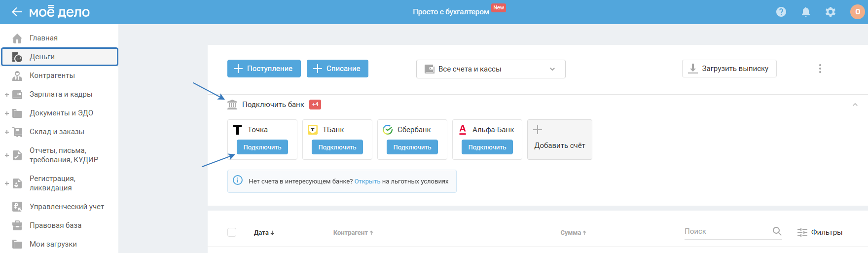Screen dimensions: 868x253
Task: Click the 'Поступление' button
Action: (263, 69)
